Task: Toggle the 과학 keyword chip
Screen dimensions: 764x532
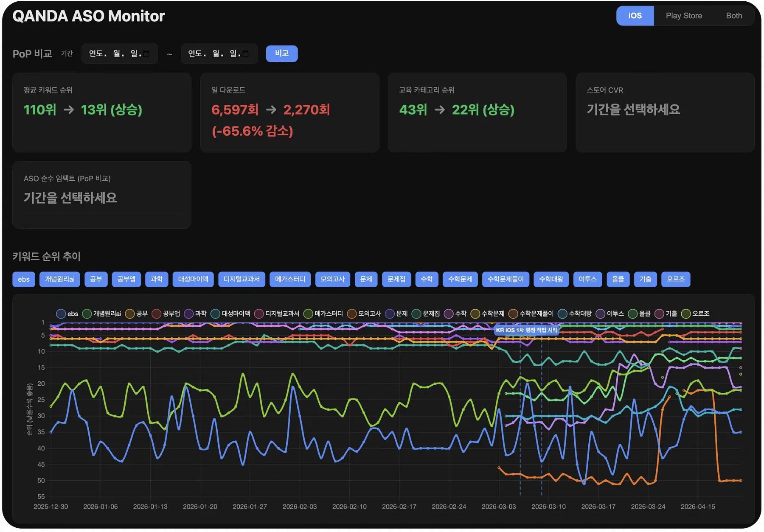Action: pos(157,279)
